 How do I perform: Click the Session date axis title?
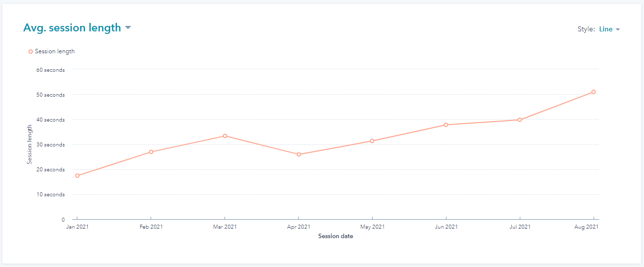coord(335,236)
